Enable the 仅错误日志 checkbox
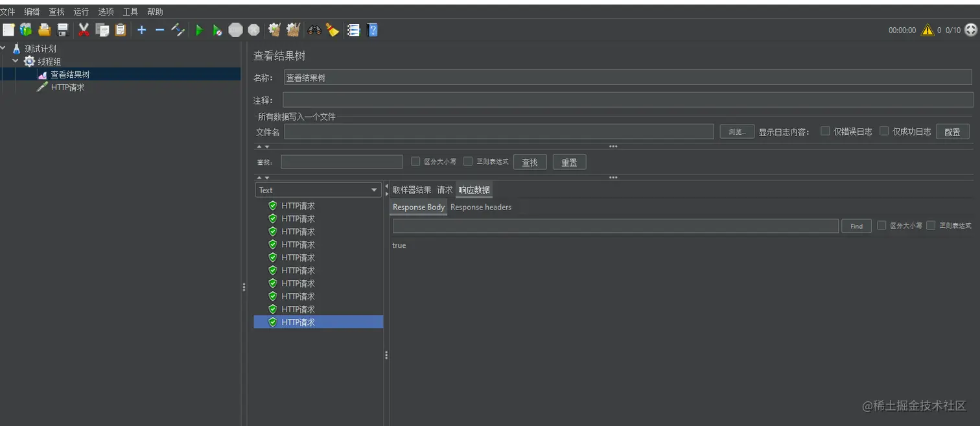Viewport: 980px width, 426px height. (x=825, y=131)
